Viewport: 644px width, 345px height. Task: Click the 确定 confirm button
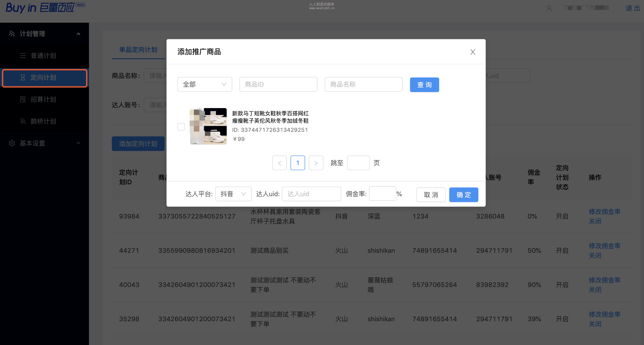click(463, 195)
